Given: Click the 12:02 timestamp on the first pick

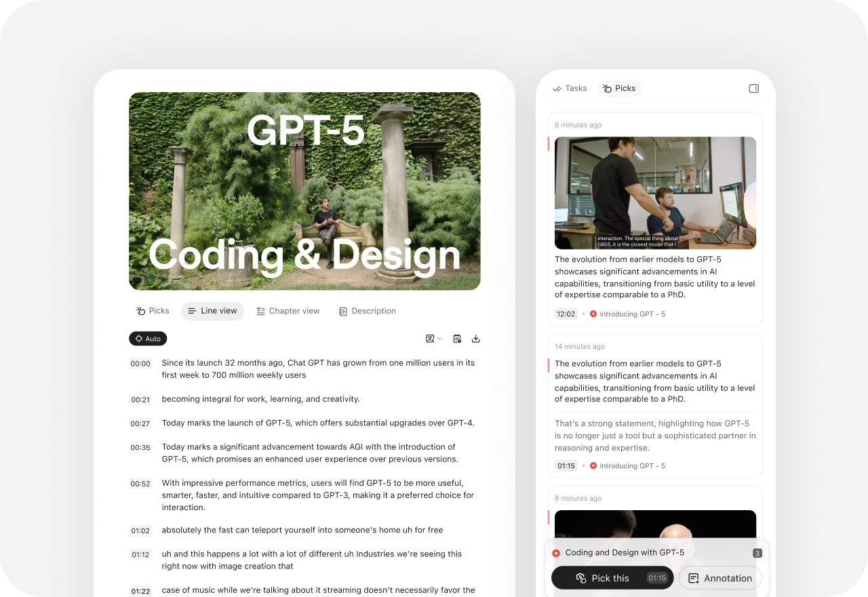Looking at the screenshot, I should [x=566, y=314].
